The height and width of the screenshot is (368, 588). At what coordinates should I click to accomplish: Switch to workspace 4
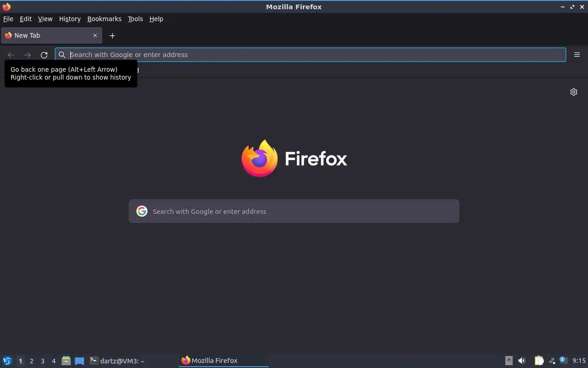53,361
